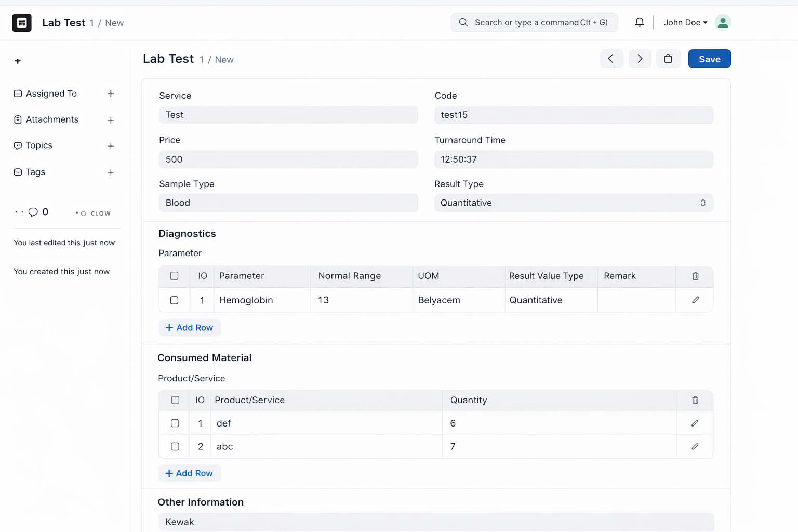The width and height of the screenshot is (798, 532).
Task: Open the Tags sidebar section
Action: [x=35, y=172]
